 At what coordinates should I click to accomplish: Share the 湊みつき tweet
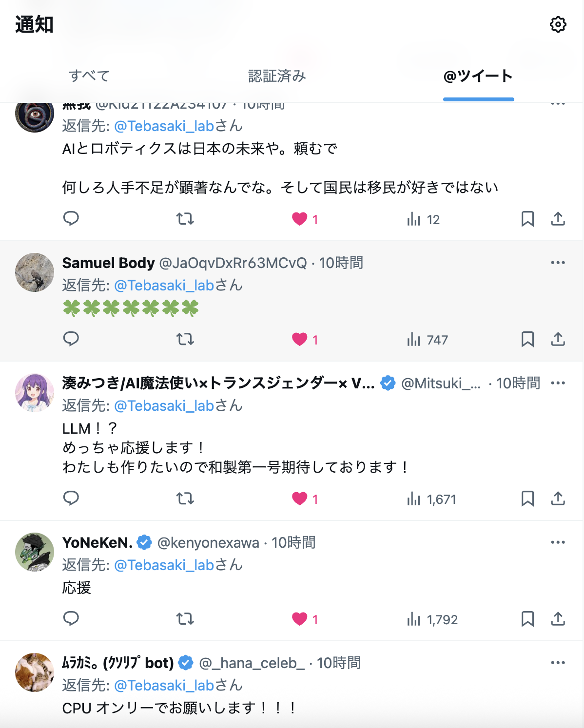point(558,498)
